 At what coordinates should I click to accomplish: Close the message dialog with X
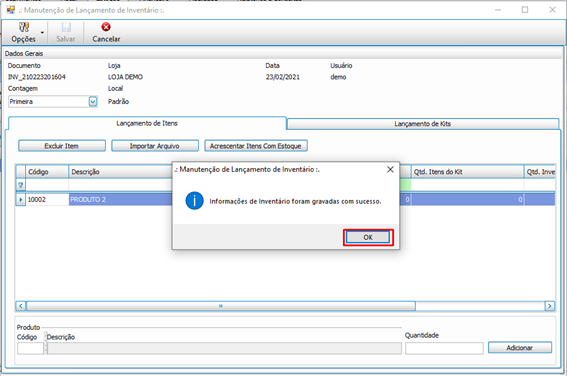pyautogui.click(x=390, y=169)
